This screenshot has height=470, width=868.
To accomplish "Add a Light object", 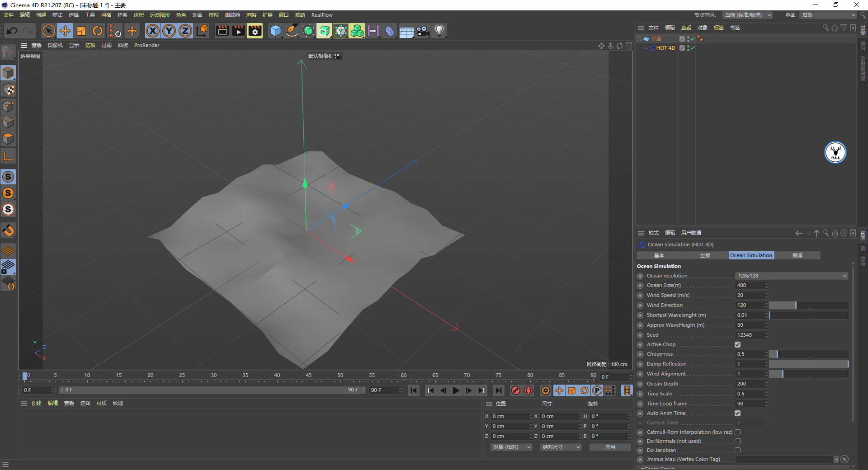I will 439,31.
